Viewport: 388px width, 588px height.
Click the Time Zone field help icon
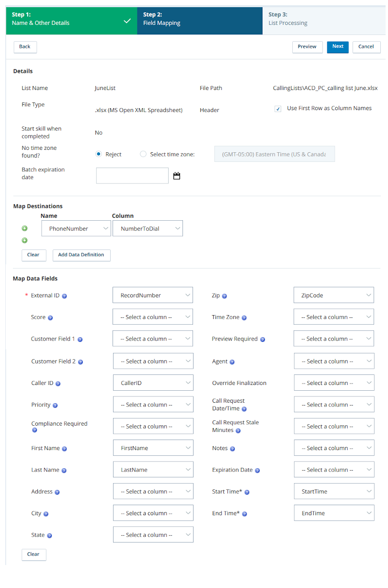click(244, 318)
